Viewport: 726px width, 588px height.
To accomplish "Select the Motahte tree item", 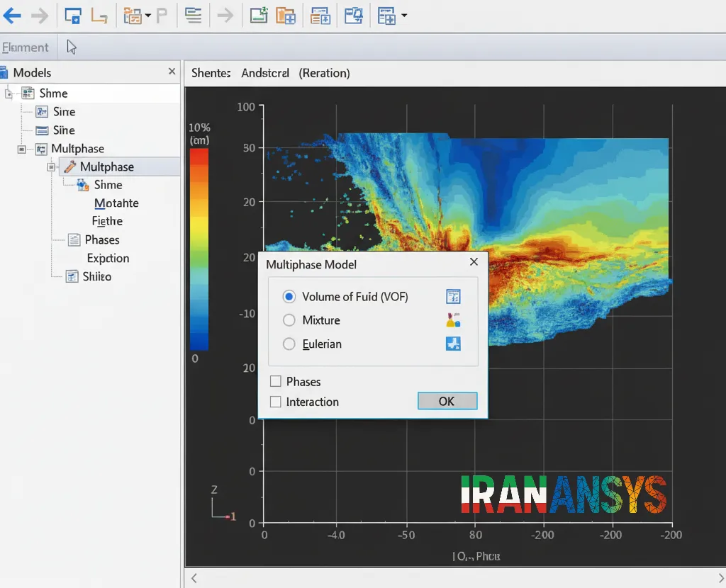I will tap(116, 203).
